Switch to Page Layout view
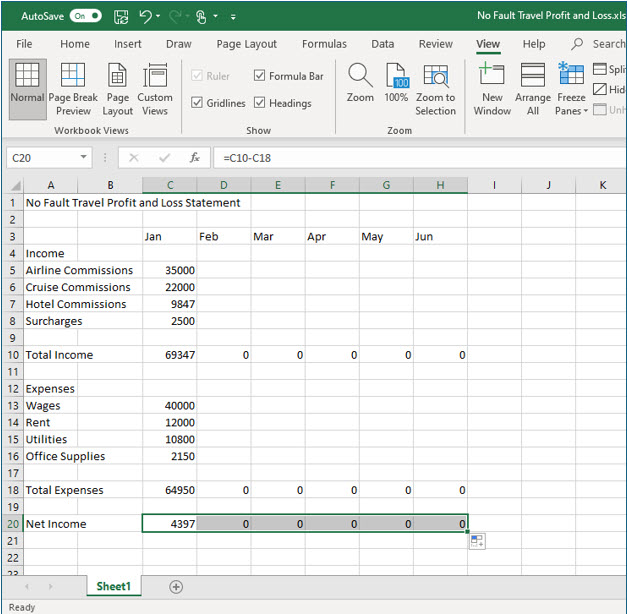Screen dimensions: 628x614 (117, 89)
